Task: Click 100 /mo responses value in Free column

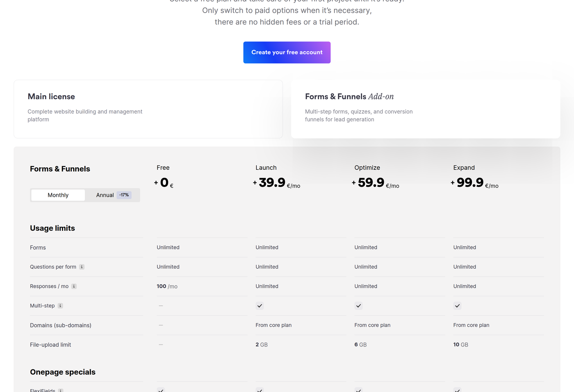Action: (167, 286)
